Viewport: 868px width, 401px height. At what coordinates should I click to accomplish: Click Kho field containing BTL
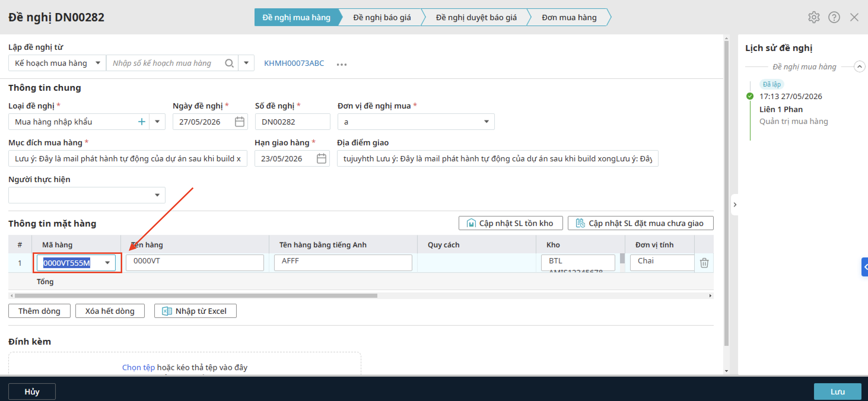tap(578, 262)
